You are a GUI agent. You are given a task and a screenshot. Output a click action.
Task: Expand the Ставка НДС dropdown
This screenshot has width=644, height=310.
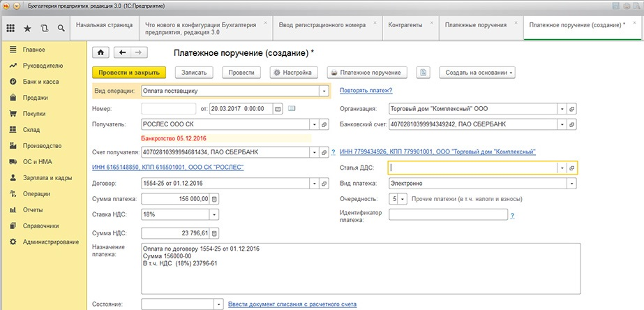214,214
